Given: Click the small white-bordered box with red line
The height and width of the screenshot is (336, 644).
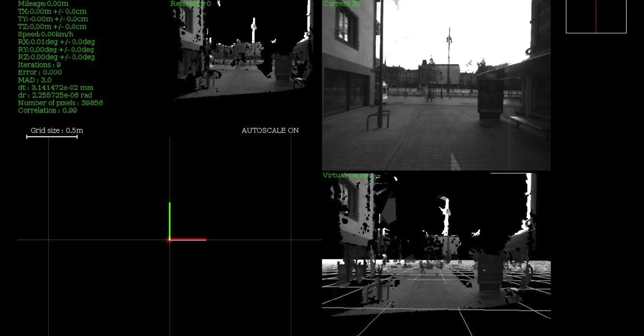Looking at the screenshot, I should [x=596, y=17].
